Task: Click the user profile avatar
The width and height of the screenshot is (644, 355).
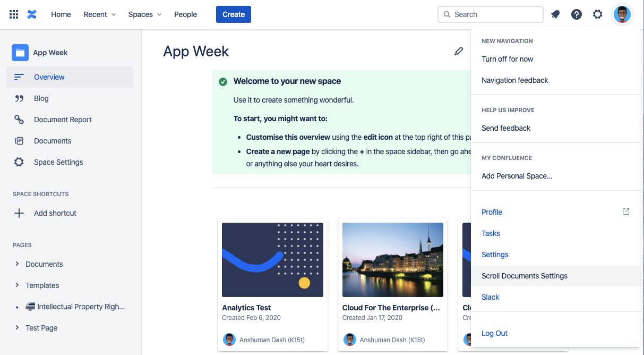Action: tap(622, 14)
